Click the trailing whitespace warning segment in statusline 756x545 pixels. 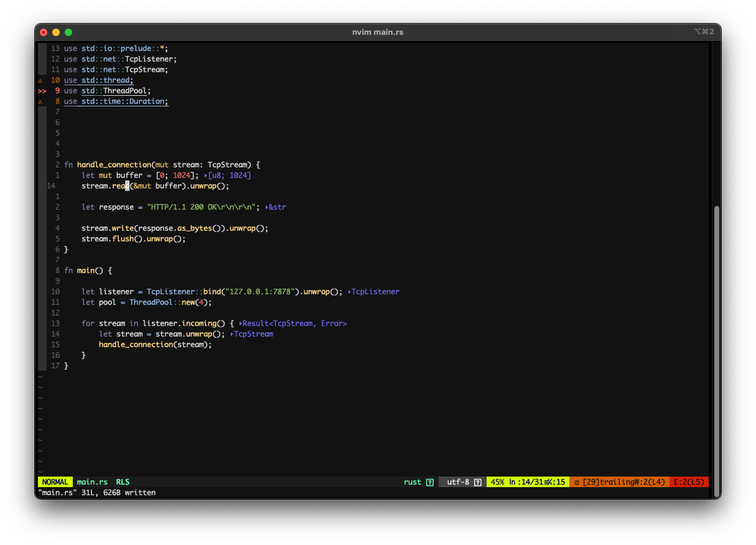(x=619, y=482)
